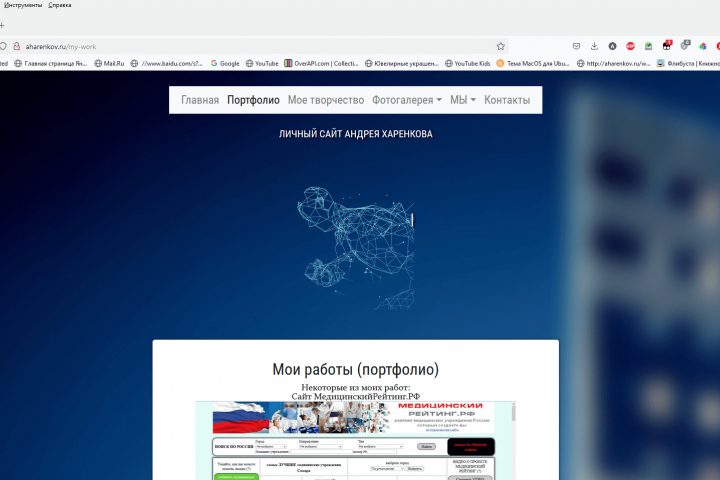
Task: Click the Мои работы (портфолио) heading
Action: click(x=355, y=369)
